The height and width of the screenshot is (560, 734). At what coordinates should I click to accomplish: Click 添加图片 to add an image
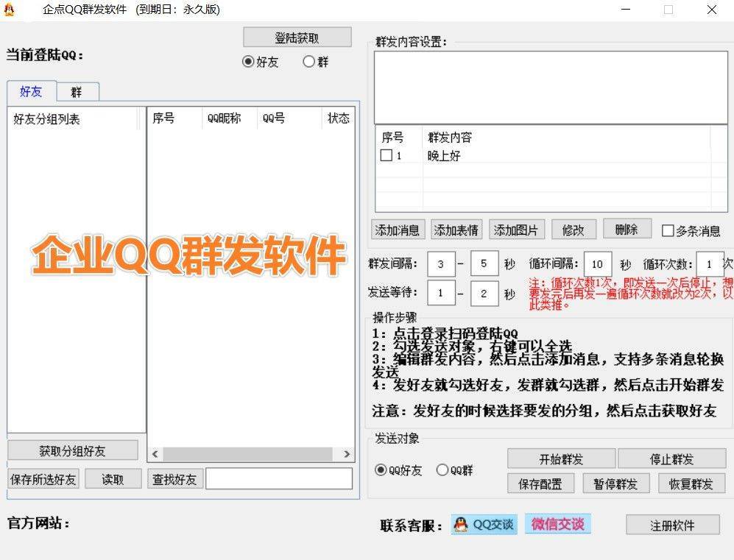click(x=515, y=230)
